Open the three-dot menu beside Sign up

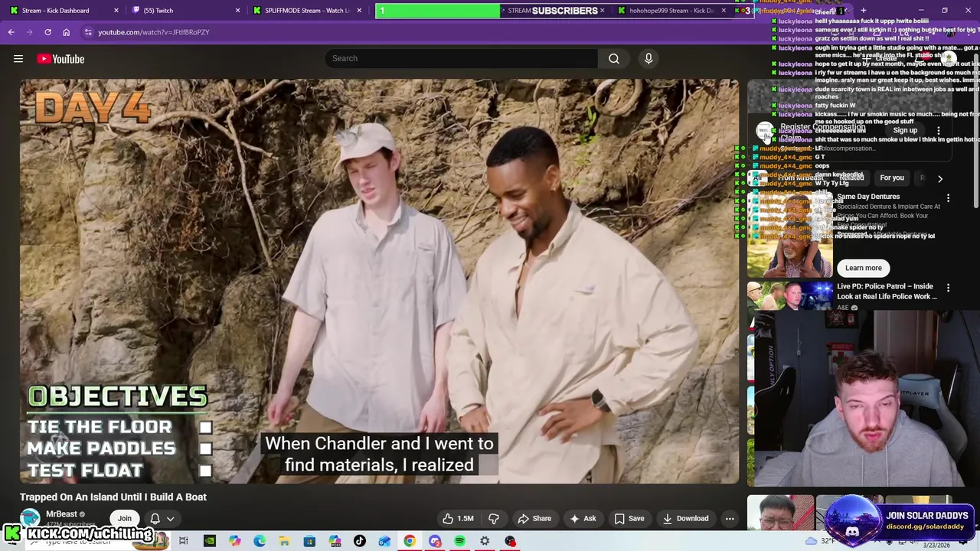click(939, 131)
